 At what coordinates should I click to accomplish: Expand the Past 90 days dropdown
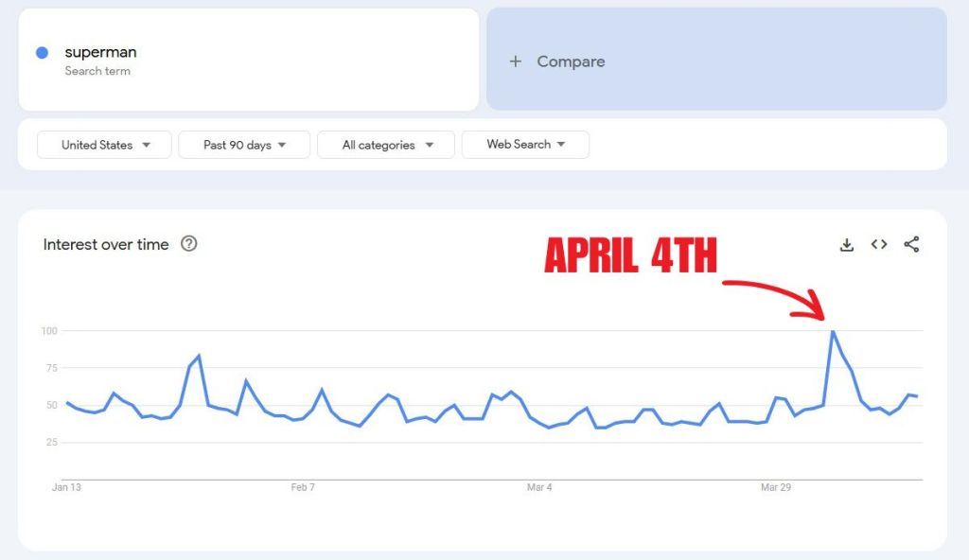click(x=244, y=145)
